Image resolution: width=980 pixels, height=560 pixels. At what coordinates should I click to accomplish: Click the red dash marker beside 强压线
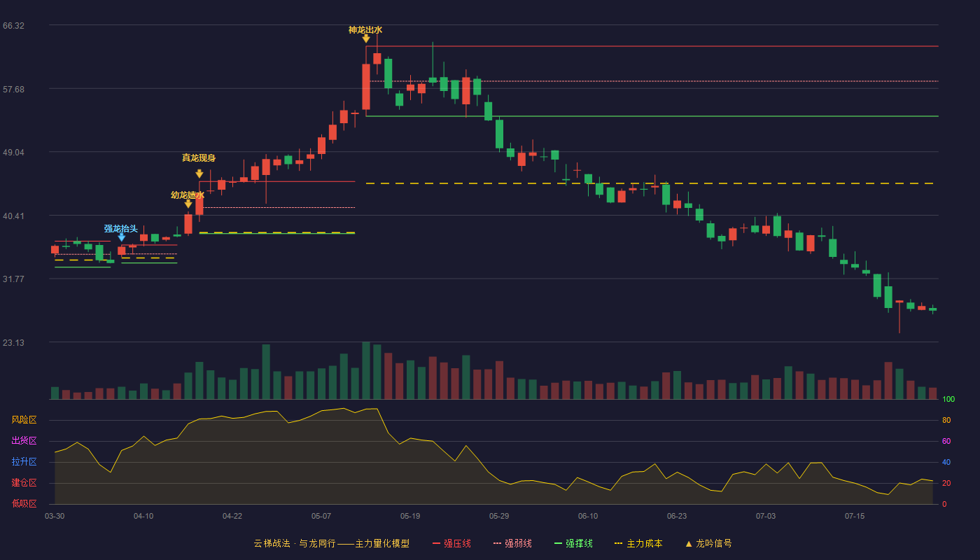pyautogui.click(x=437, y=543)
